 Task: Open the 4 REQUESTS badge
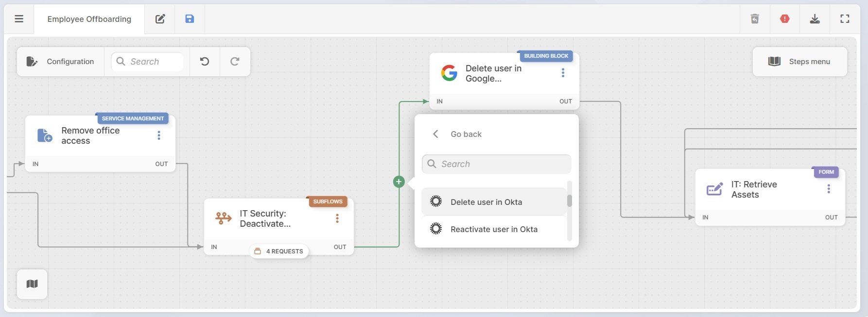(x=279, y=251)
